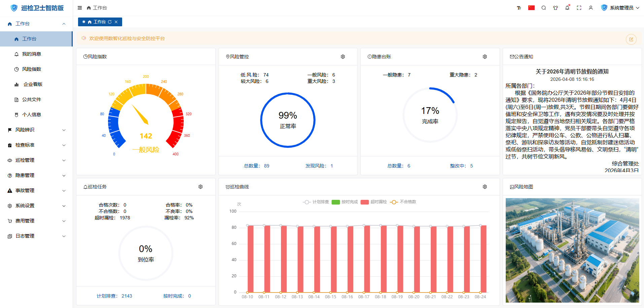Image resolution: width=644 pixels, height=308 pixels.
Task: Click the user profile icon in top bar
Action: click(x=591, y=8)
